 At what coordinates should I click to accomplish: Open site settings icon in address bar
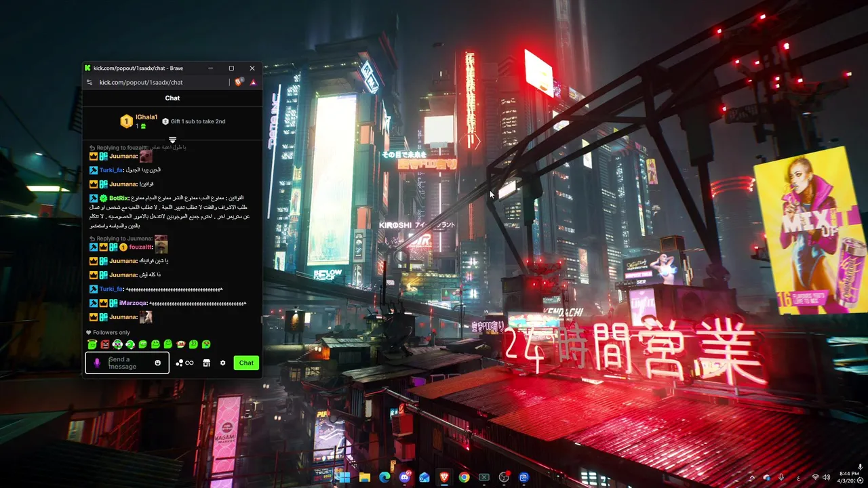click(x=89, y=82)
